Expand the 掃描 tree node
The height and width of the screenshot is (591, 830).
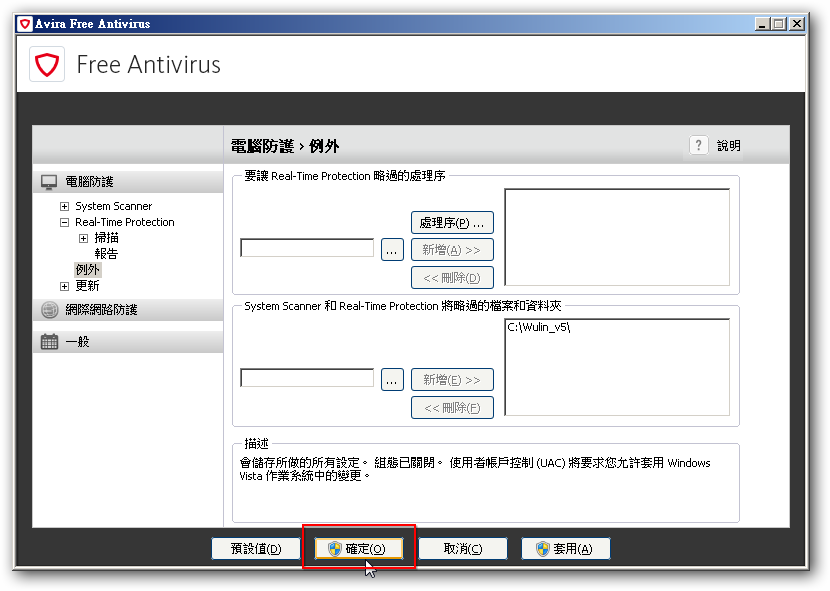click(83, 238)
